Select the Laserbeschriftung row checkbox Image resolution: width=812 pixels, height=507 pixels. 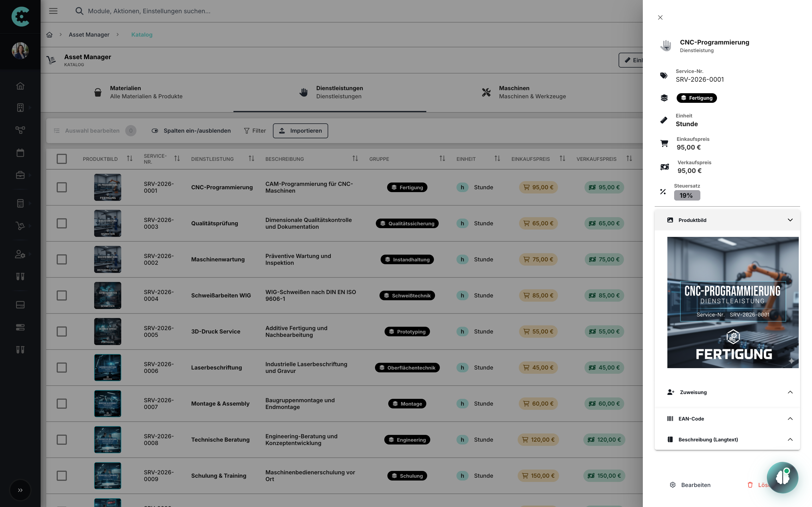(x=62, y=368)
